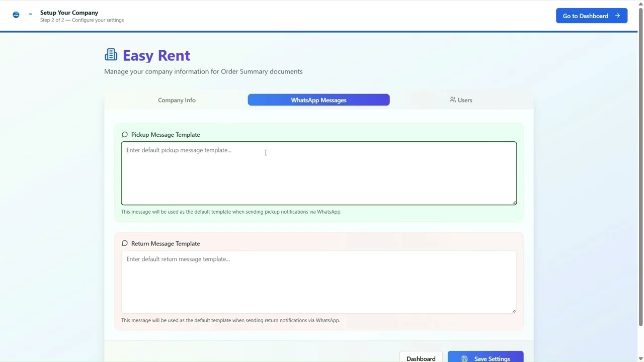
Task: Click the "Step 2 of 2 — Configure your settings" text
Action: (82, 20)
